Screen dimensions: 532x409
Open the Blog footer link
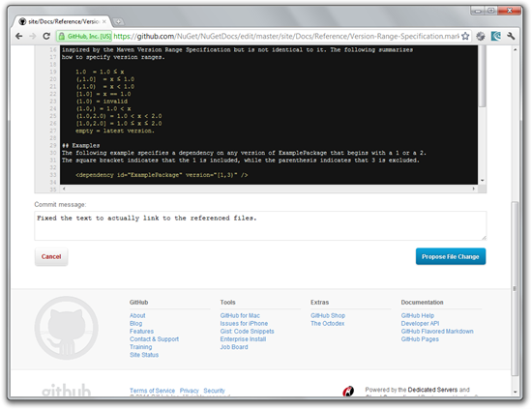click(x=135, y=324)
